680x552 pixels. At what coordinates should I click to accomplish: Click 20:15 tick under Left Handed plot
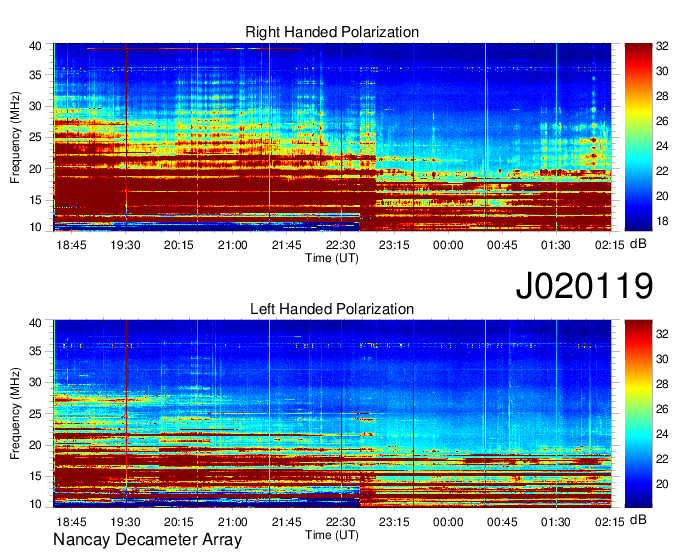coord(179,522)
